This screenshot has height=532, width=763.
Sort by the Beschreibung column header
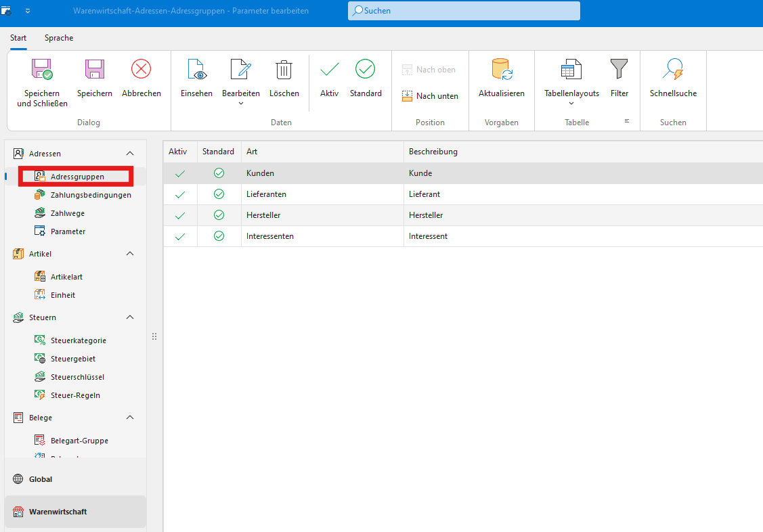[x=433, y=152]
